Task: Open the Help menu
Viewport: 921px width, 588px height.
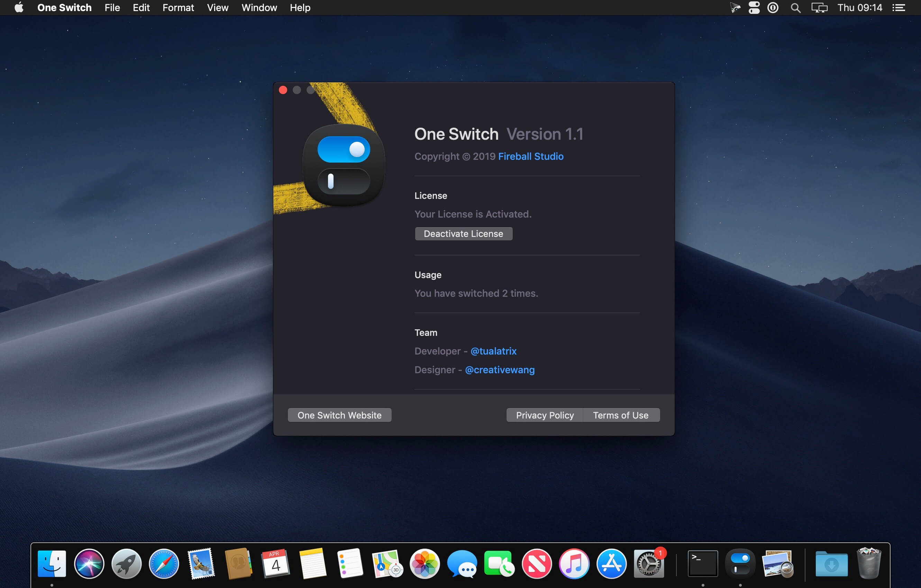Action: (300, 8)
